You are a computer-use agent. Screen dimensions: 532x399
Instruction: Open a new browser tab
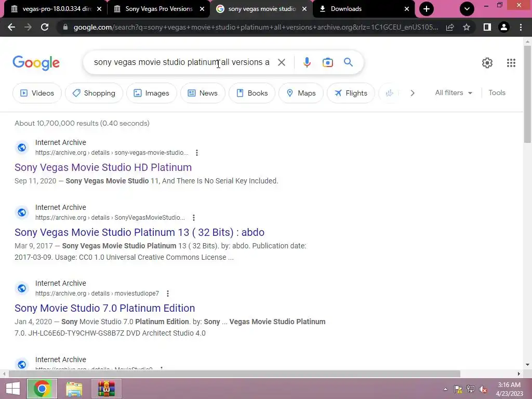[x=427, y=9]
